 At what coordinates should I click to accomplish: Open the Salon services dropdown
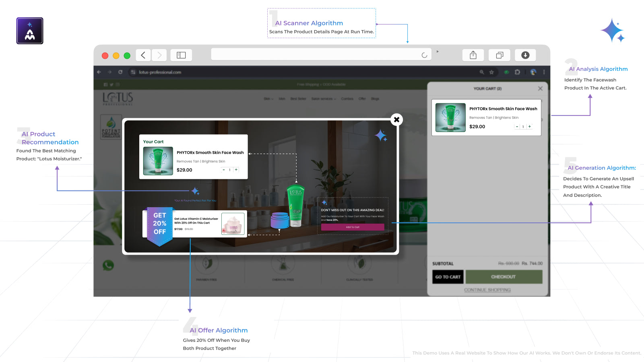(x=323, y=99)
